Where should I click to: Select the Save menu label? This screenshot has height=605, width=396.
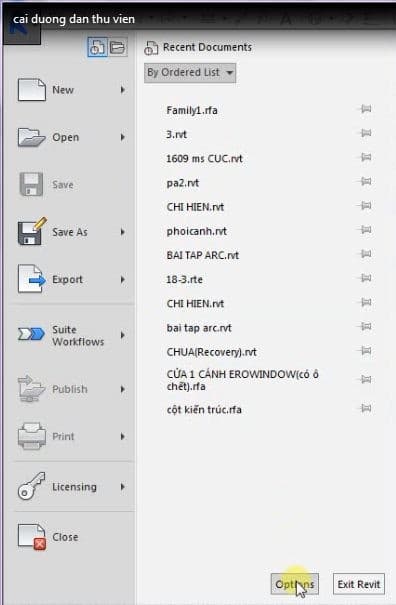point(63,185)
